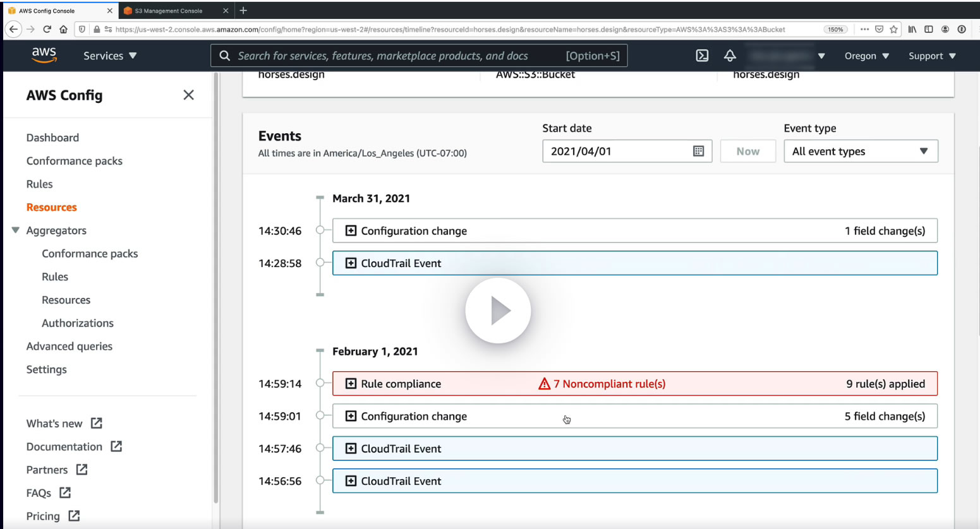The width and height of the screenshot is (980, 529).
Task: Open Rules below Conformance packs in navigation
Action: coord(39,184)
